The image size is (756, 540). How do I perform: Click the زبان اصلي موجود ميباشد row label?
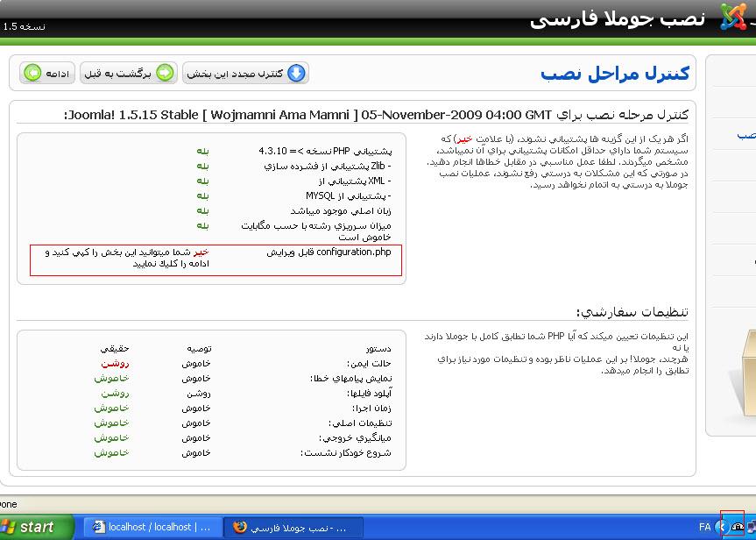[341, 211]
